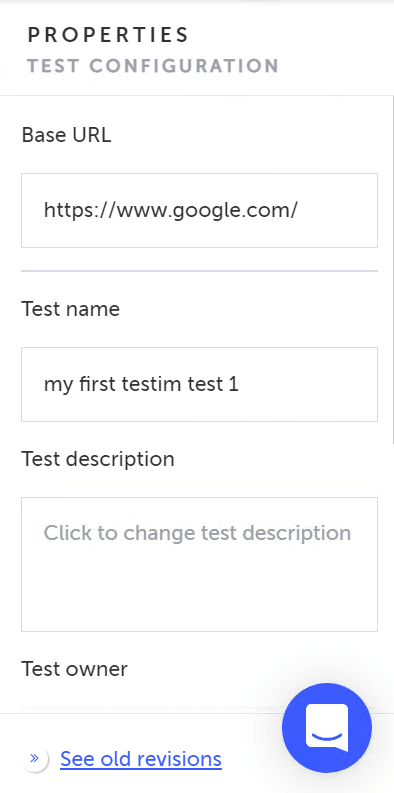Click the Test description text area
Viewport: 394px width, 793px height.
coord(199,564)
